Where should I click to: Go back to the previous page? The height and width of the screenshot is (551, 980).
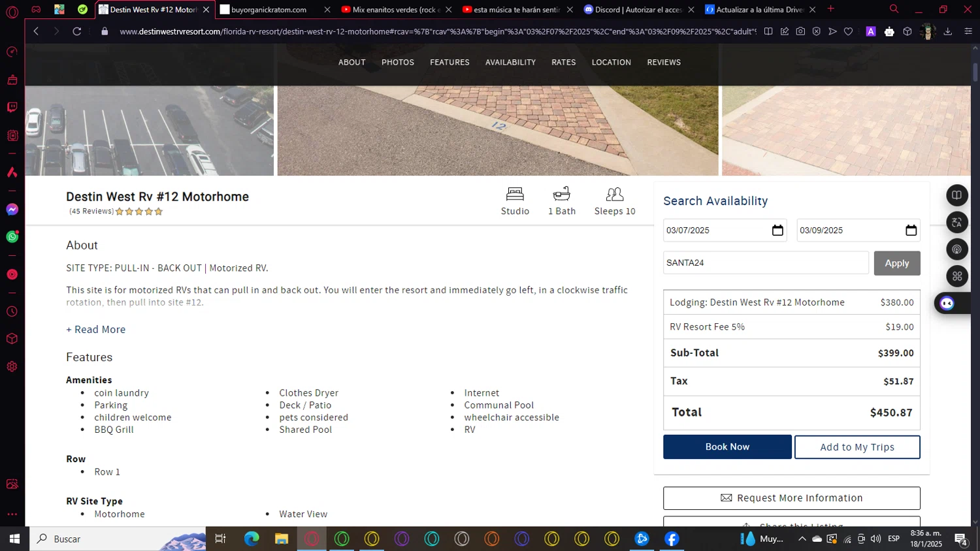coord(37,31)
